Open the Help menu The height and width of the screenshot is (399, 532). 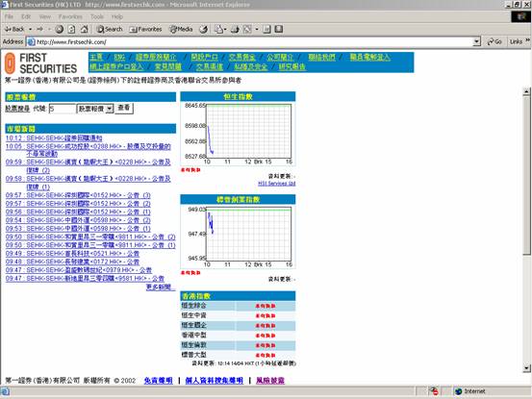click(117, 16)
